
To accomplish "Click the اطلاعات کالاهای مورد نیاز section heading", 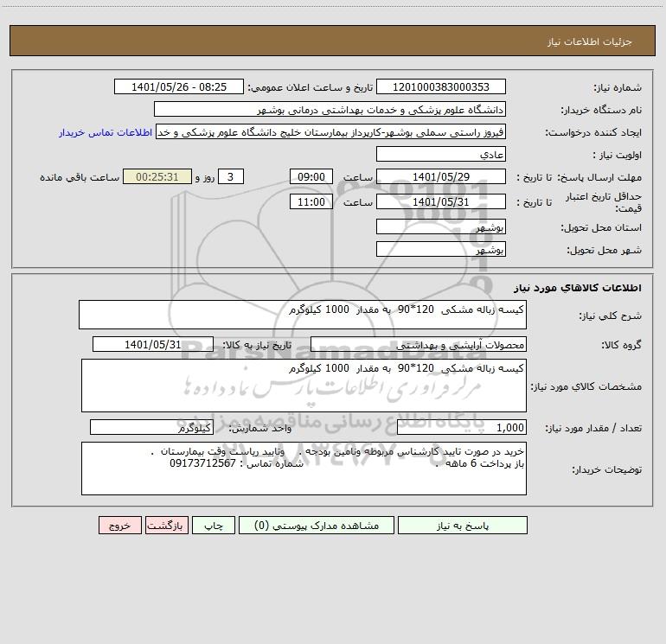I will coord(578,288).
